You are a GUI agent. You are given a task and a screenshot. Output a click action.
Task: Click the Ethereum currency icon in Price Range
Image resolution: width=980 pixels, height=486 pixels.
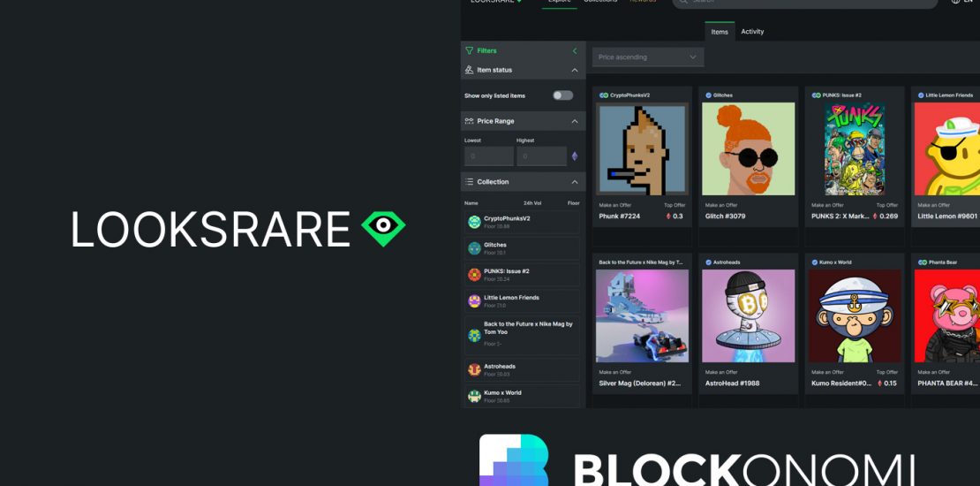(x=575, y=156)
